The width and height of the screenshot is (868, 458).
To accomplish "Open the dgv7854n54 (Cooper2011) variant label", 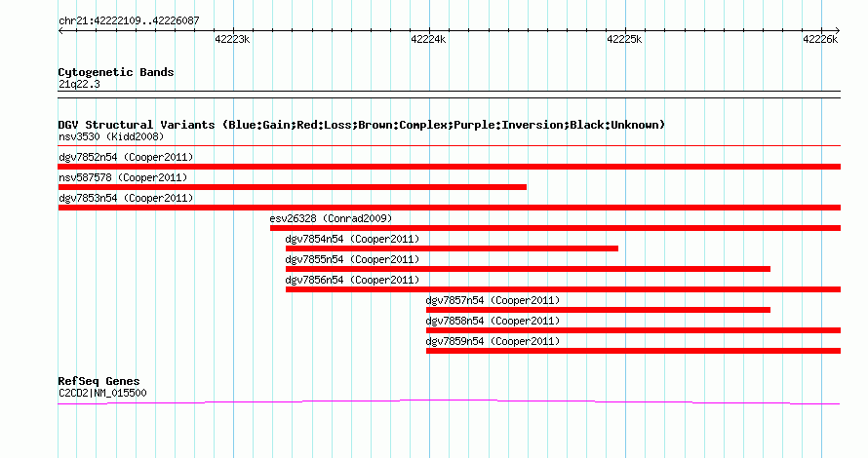I will tap(353, 239).
